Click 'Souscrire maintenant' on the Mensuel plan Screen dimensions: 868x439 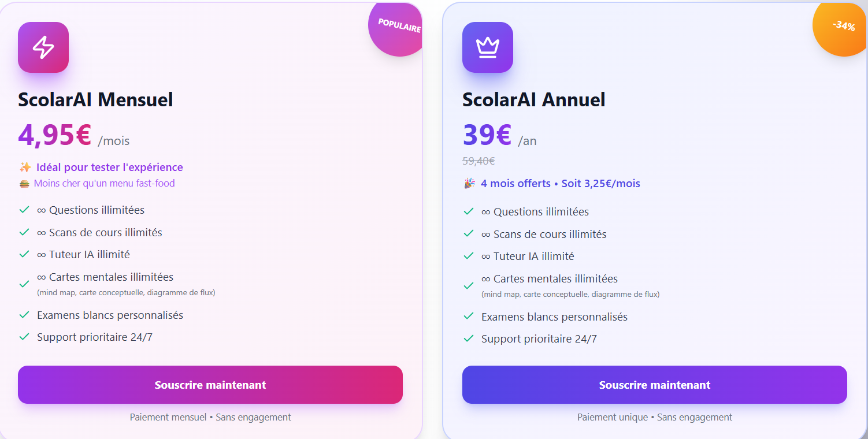click(x=210, y=385)
